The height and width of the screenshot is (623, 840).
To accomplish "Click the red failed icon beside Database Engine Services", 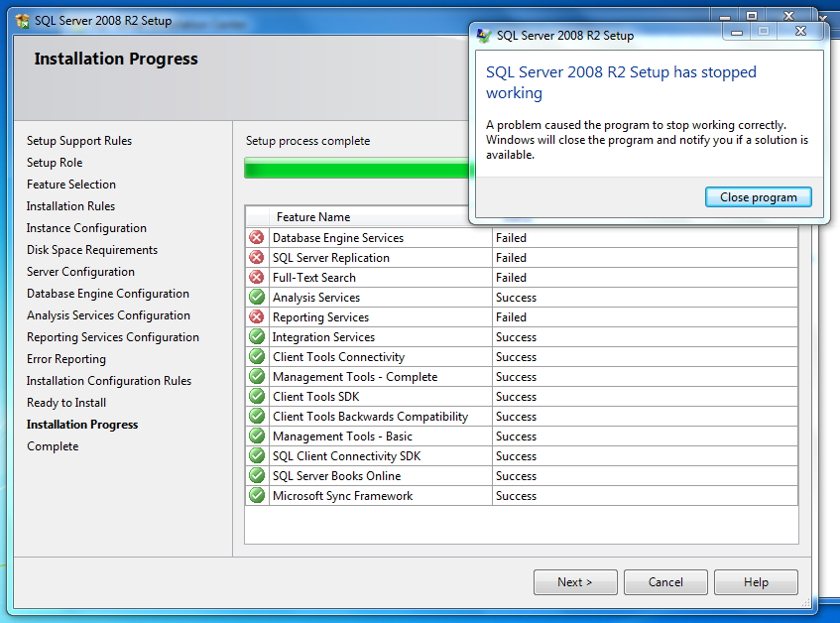I will coord(257,238).
